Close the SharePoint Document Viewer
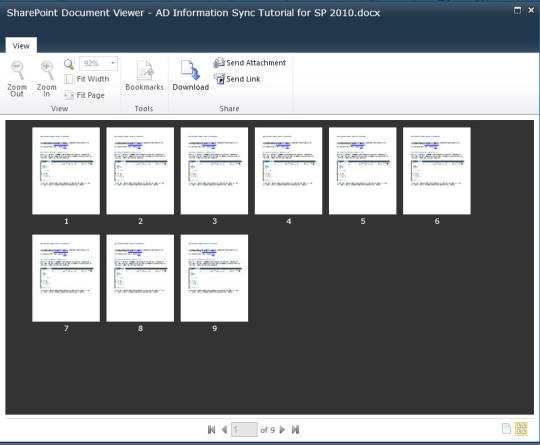This screenshot has height=445, width=540. [x=531, y=10]
